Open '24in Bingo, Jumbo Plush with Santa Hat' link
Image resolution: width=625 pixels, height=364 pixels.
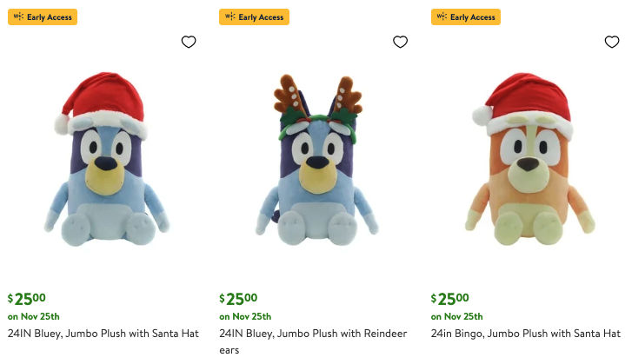[526, 333]
